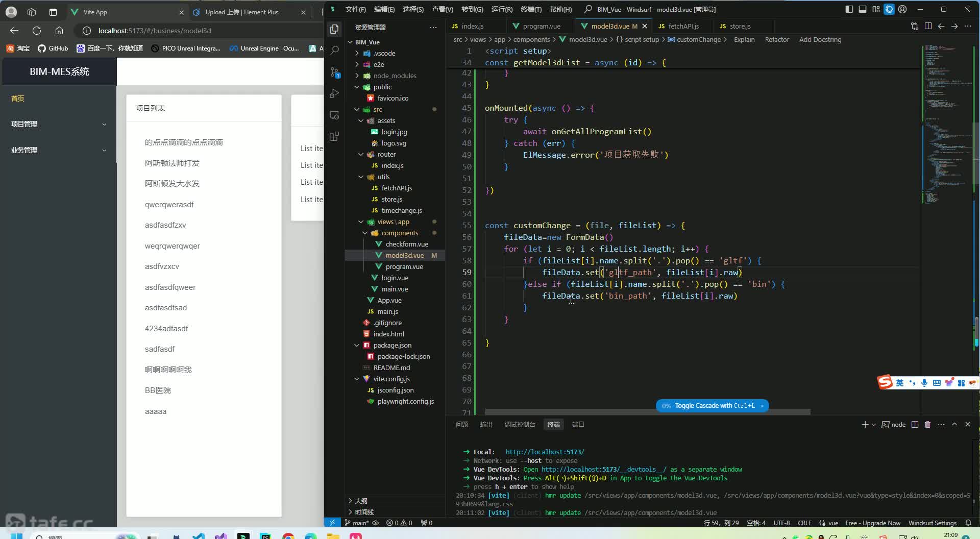Toggle Windsurf Cascade icon in title bar
The image size is (980, 539).
(889, 9)
